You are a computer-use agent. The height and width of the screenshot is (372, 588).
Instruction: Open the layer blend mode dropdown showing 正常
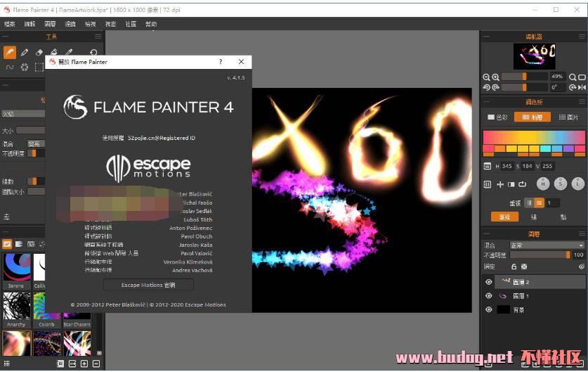[547, 245]
